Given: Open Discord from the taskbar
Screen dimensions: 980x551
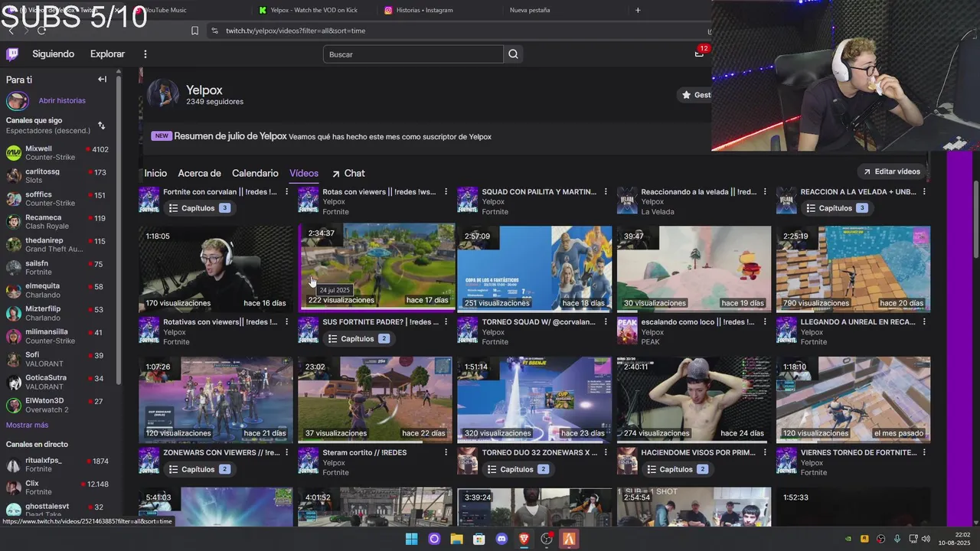Looking at the screenshot, I should 501,539.
